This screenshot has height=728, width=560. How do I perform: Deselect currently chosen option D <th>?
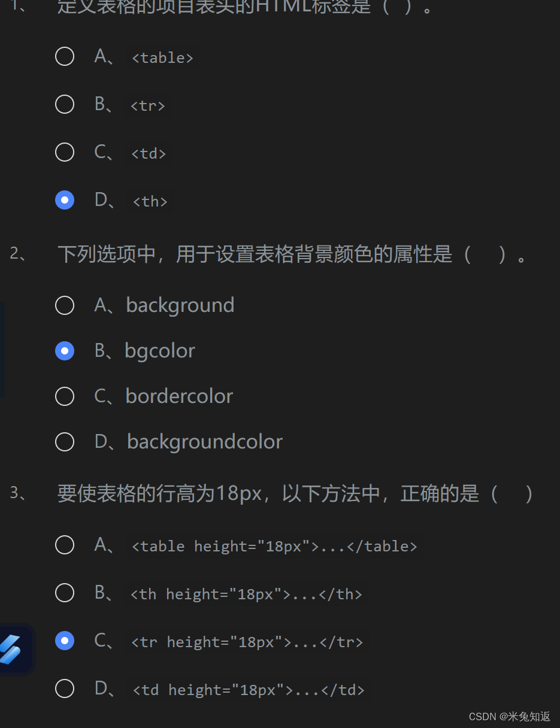point(65,199)
